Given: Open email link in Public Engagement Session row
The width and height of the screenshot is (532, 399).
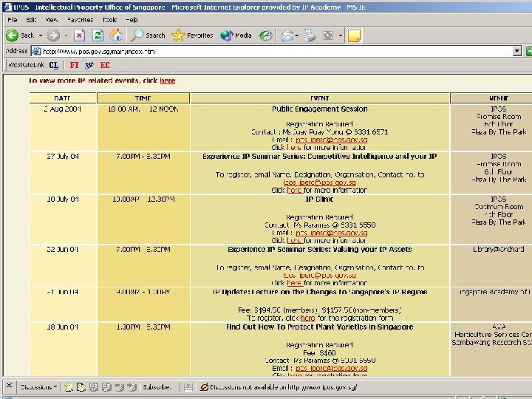Looking at the screenshot, I should point(331,140).
